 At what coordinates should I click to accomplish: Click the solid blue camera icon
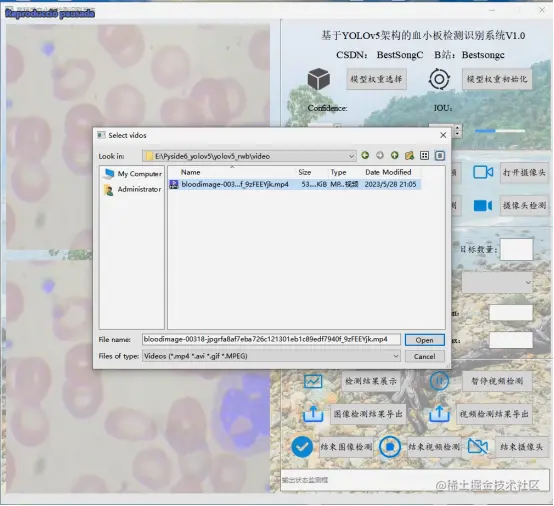tap(483, 205)
